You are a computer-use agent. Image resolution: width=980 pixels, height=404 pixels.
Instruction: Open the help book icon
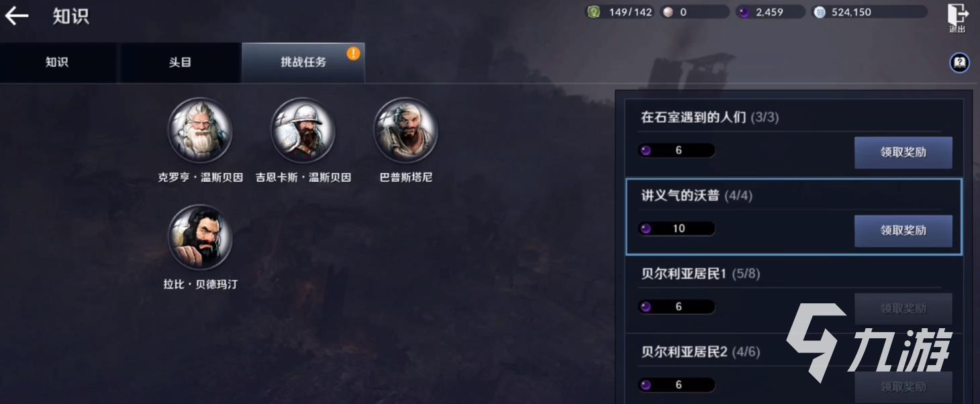[x=960, y=63]
